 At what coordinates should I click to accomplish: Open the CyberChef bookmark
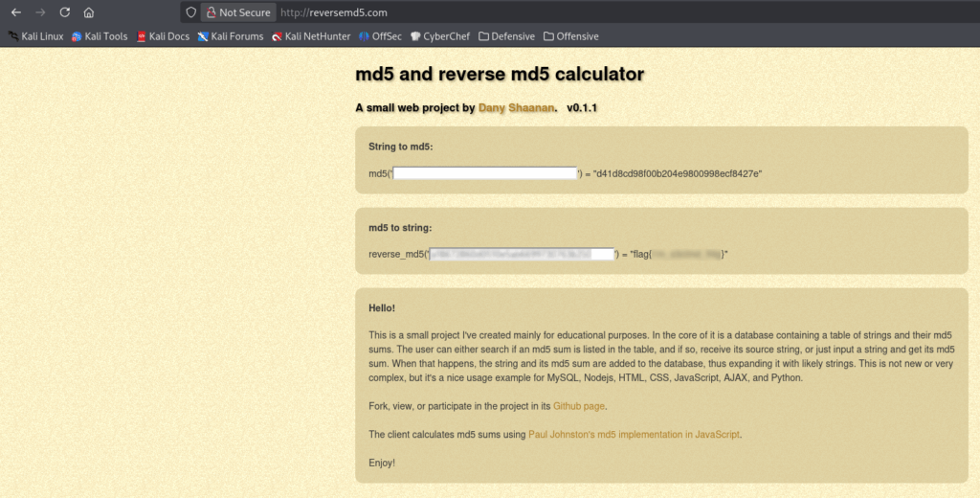point(440,36)
